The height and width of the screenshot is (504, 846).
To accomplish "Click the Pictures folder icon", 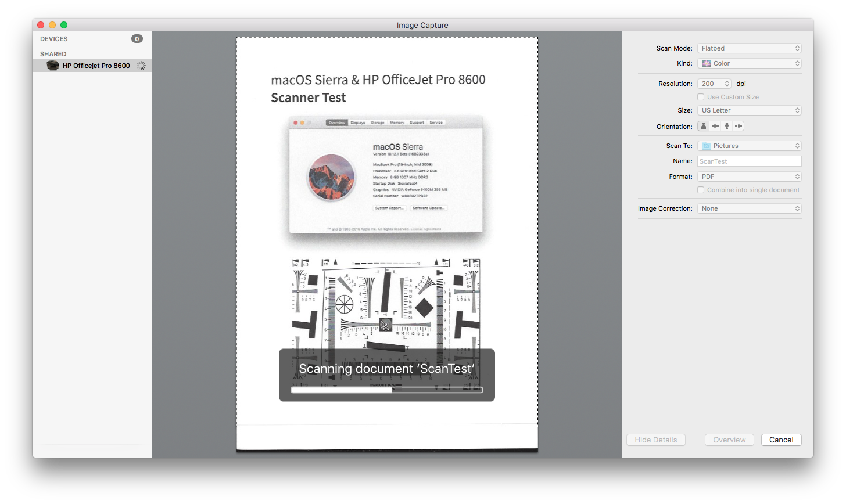I will 707,146.
